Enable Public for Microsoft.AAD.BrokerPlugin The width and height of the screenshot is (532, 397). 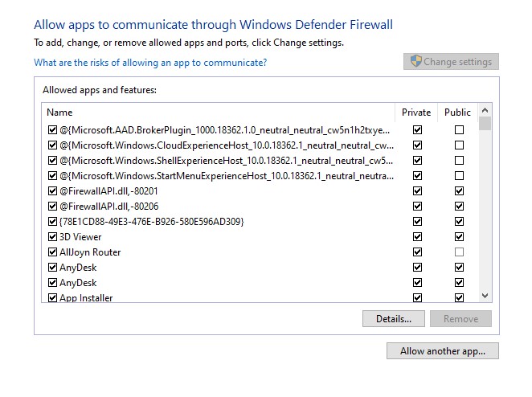(459, 130)
